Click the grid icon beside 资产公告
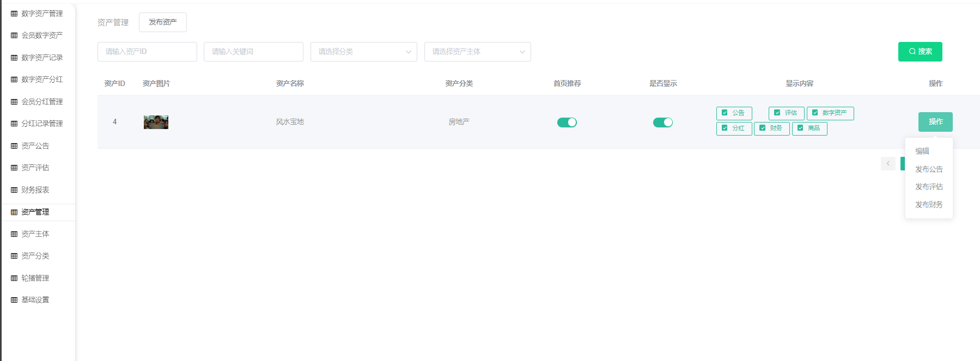 14,146
